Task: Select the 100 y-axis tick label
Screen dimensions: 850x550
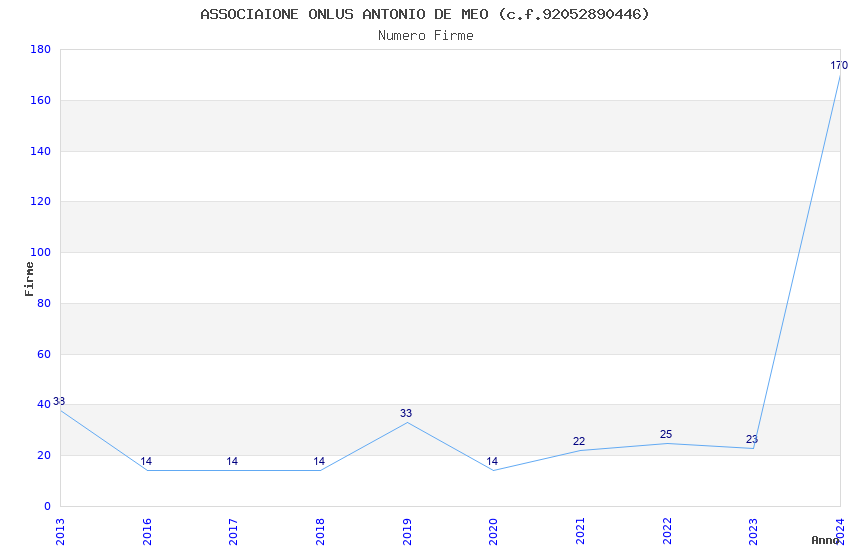Action: 41,253
